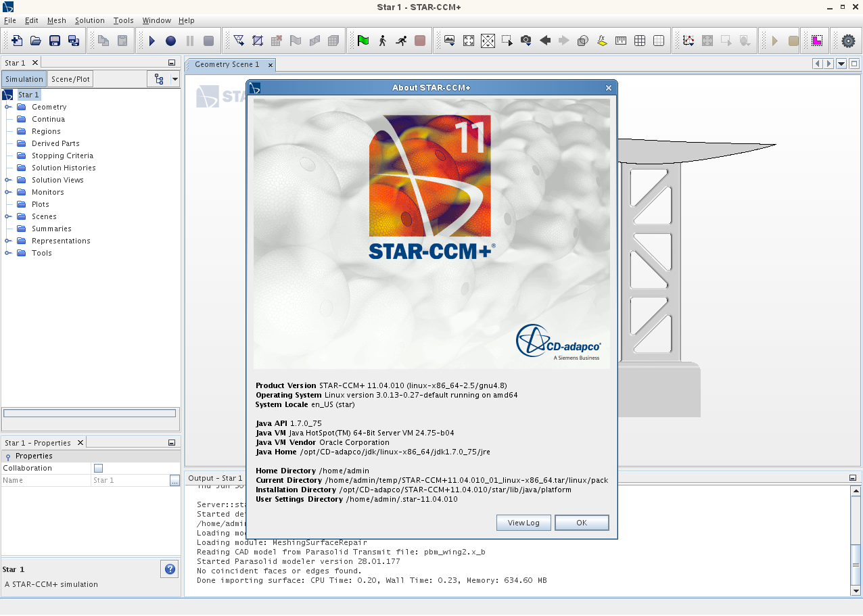
Task: Open the tree layout dropdown arrow
Action: point(175,79)
